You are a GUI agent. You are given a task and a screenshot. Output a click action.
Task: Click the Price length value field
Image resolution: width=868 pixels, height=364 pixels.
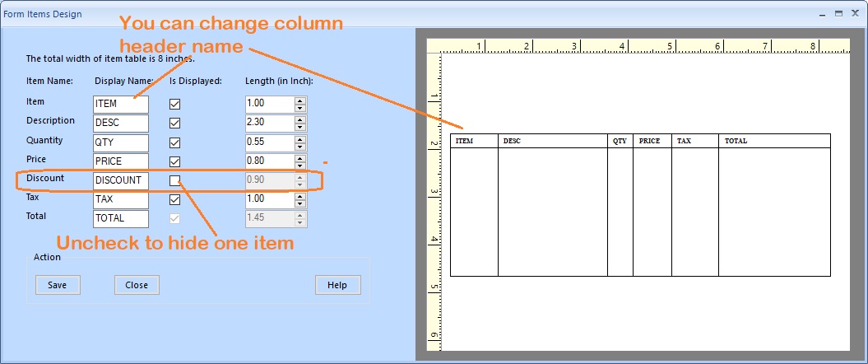269,161
